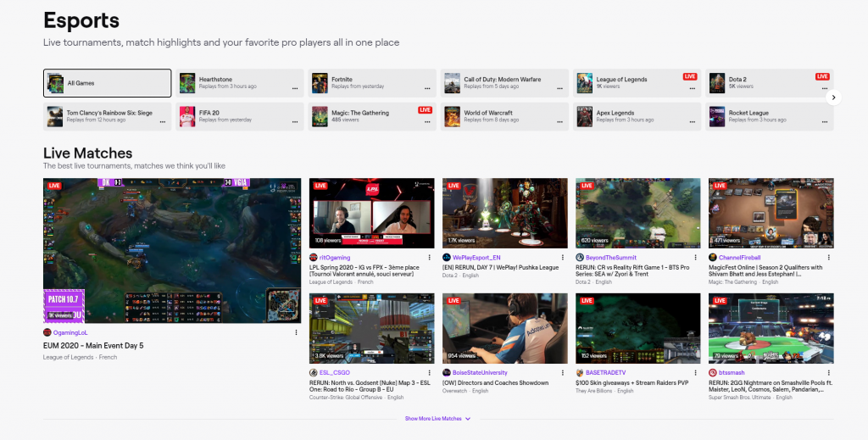Viewport: 868px width, 440px height.
Task: Click the Dota 2 cover icon
Action: 717,83
